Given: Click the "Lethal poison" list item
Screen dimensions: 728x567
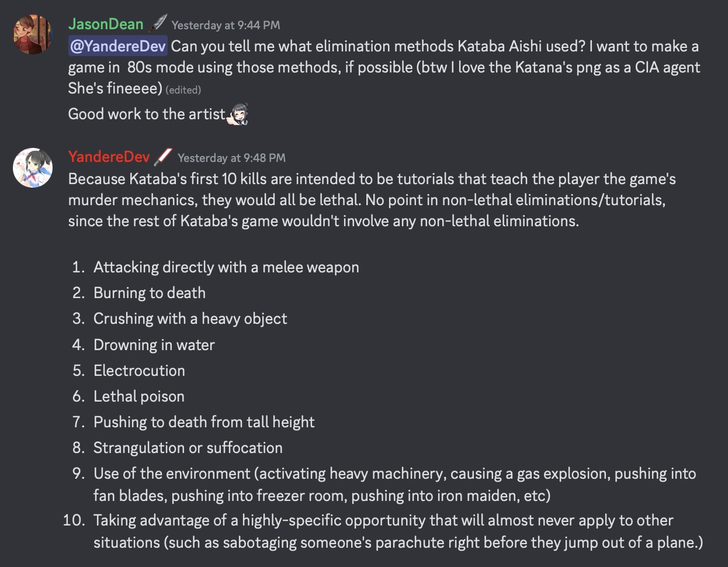Looking at the screenshot, I should pyautogui.click(x=139, y=396).
